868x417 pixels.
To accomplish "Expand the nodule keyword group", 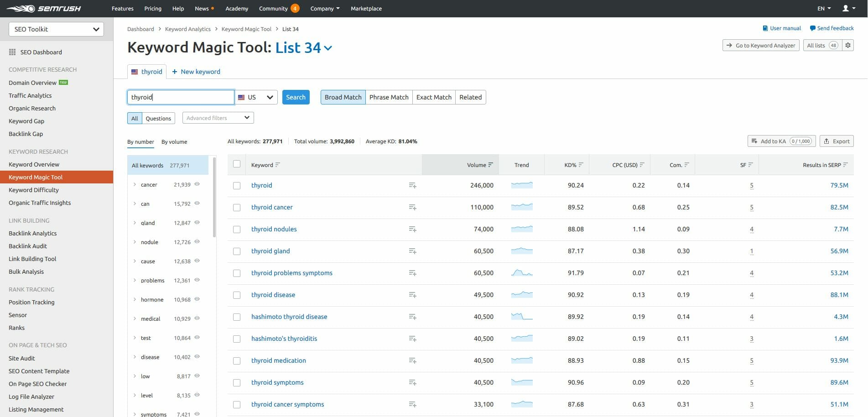I will pos(135,242).
